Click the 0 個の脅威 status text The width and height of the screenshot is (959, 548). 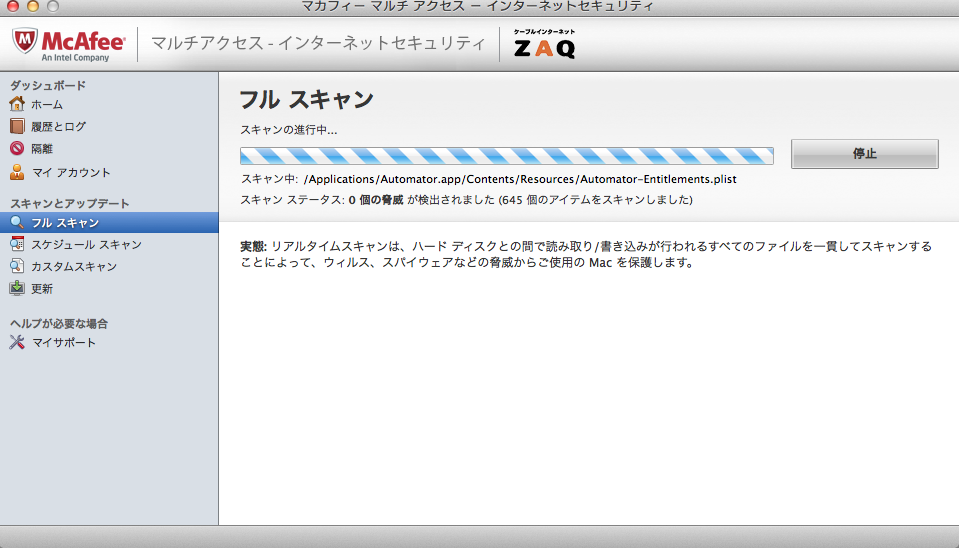click(x=376, y=199)
